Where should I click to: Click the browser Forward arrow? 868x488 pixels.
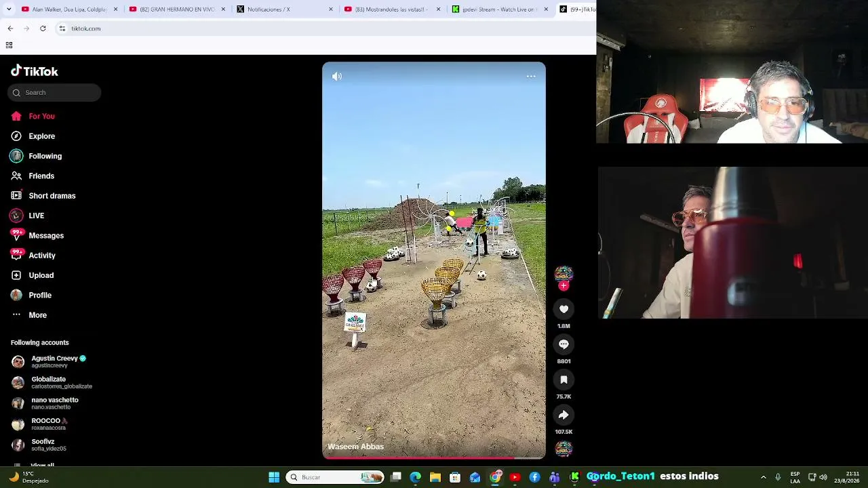point(26,28)
